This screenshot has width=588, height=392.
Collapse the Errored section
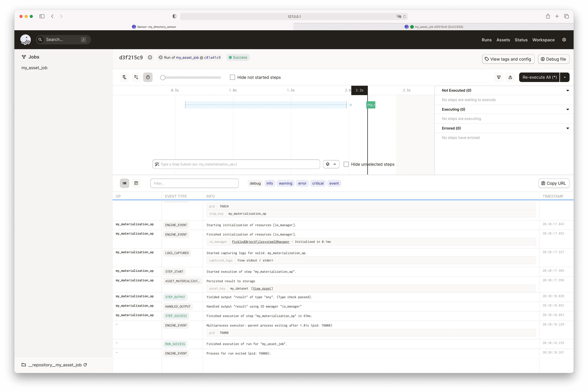(567, 128)
